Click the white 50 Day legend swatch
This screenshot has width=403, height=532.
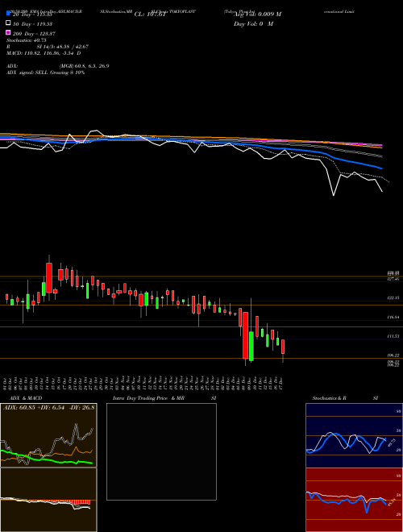pos(9,23)
